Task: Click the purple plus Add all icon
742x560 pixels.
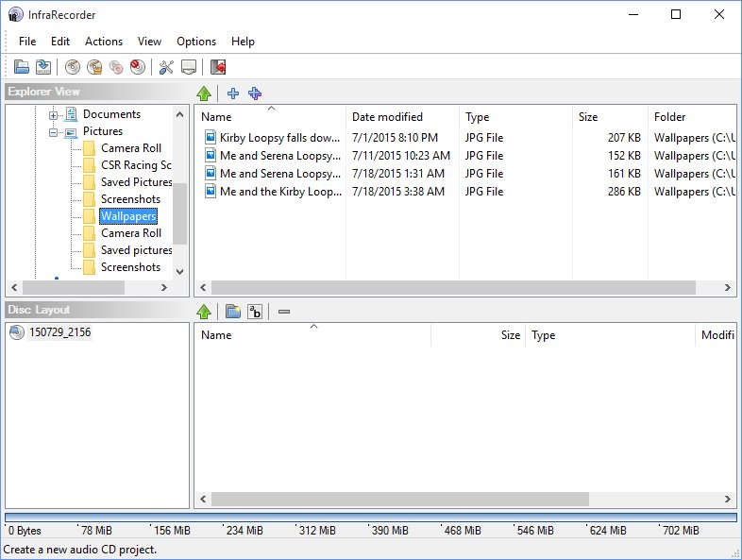Action: pyautogui.click(x=255, y=93)
